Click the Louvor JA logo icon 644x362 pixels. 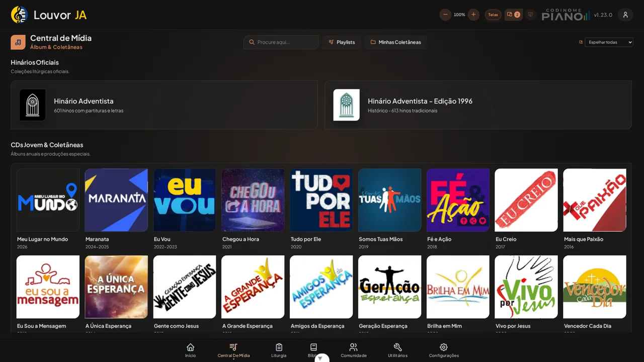click(x=19, y=15)
